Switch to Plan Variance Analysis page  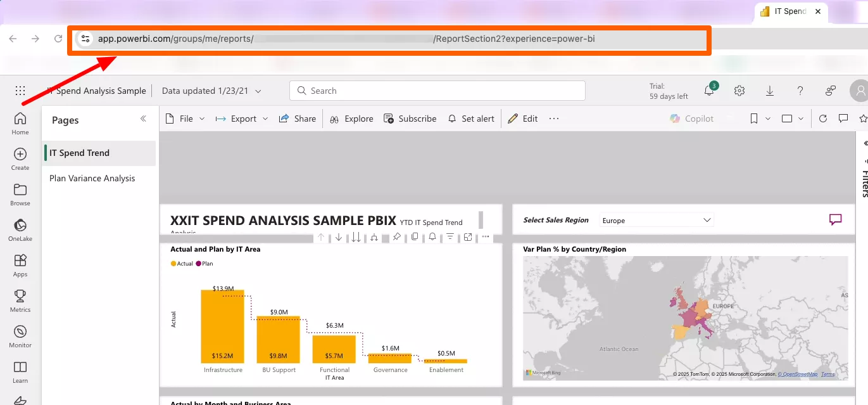[x=92, y=178]
